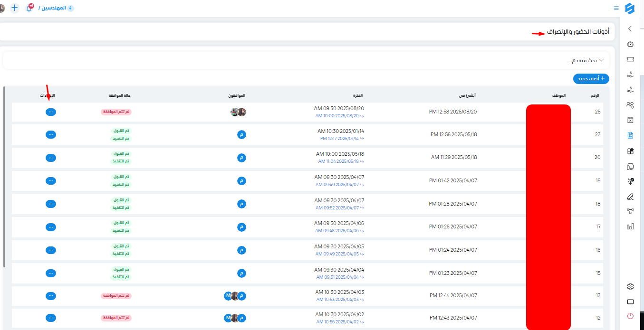Select the highlighted document icon in sidebar
This screenshot has height=330, width=644.
tap(630, 135)
